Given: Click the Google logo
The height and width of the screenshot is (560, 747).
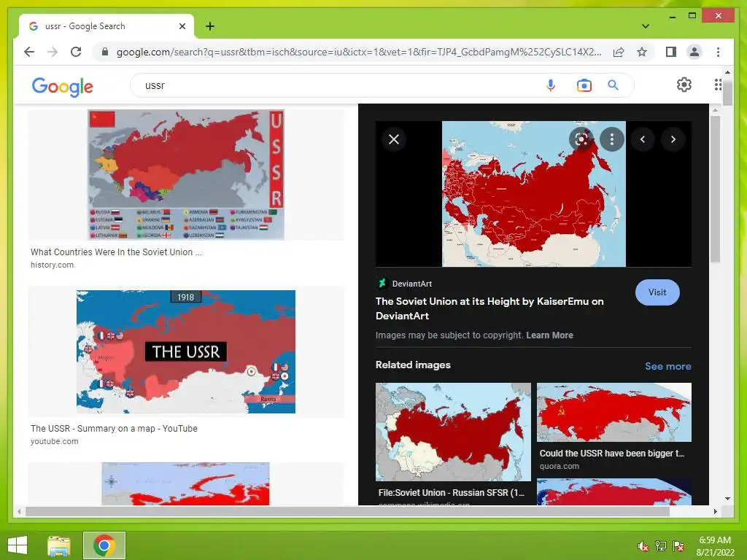Looking at the screenshot, I should [63, 86].
